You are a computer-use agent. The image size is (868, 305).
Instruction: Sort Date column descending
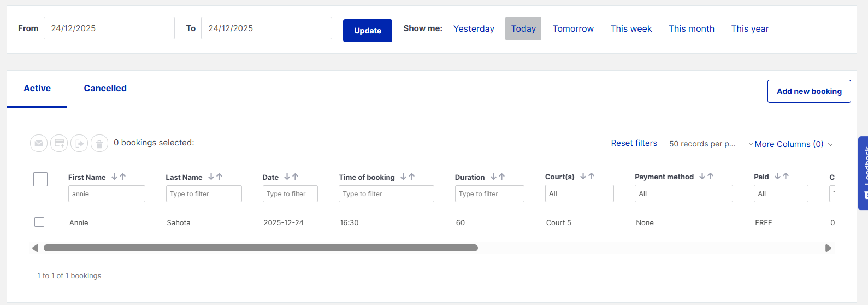(x=287, y=177)
